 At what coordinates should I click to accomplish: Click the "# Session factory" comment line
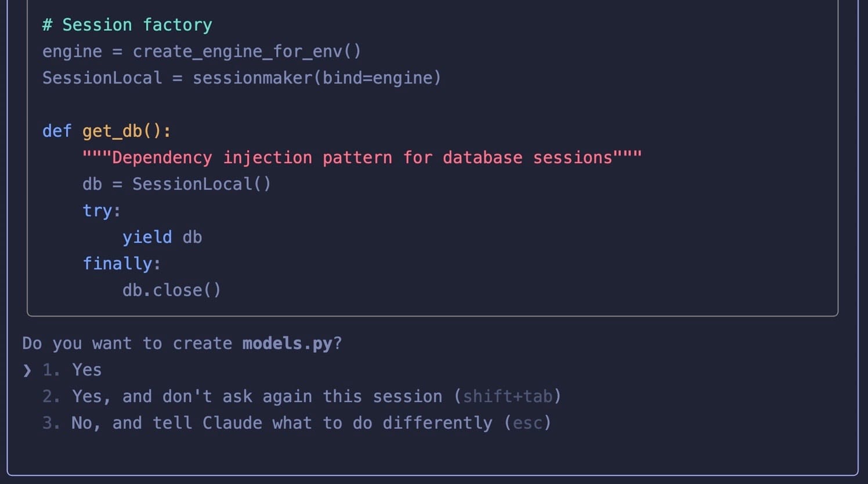point(127,25)
